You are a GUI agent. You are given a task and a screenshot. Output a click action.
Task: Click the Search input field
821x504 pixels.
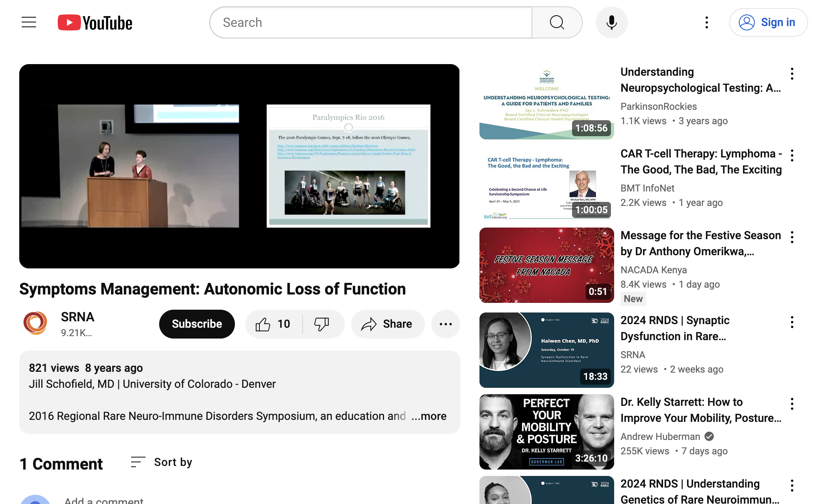(371, 22)
